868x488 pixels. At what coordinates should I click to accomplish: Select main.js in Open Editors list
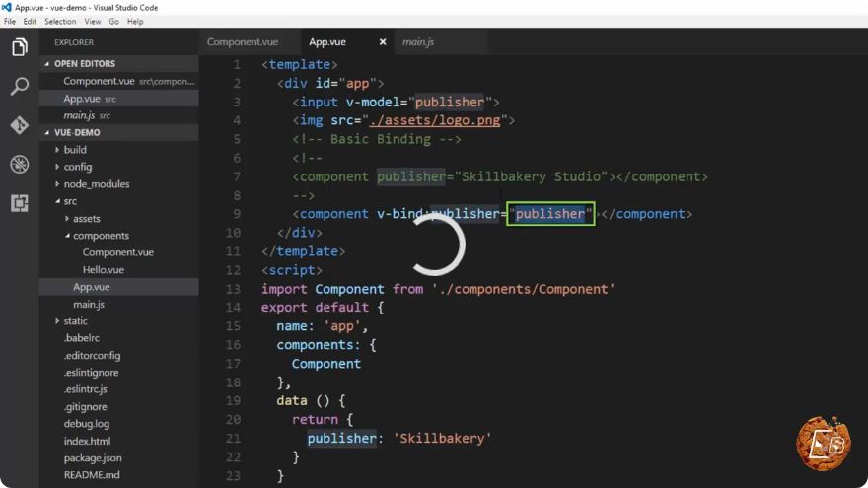pyautogui.click(x=119, y=115)
